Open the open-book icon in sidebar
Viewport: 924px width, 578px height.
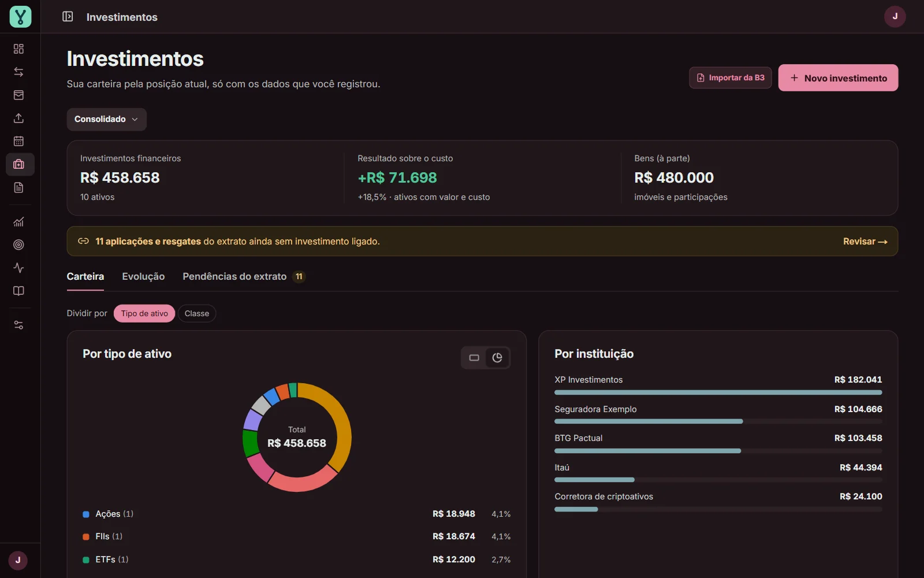[x=18, y=291]
